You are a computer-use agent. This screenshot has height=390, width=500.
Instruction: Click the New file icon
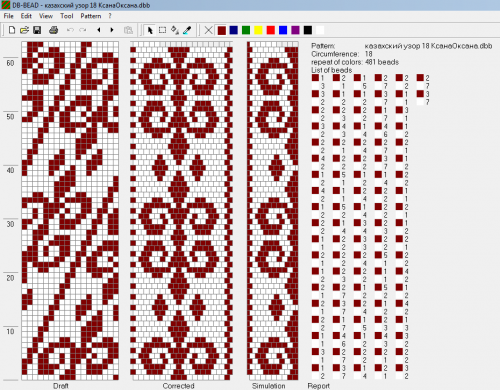12,30
